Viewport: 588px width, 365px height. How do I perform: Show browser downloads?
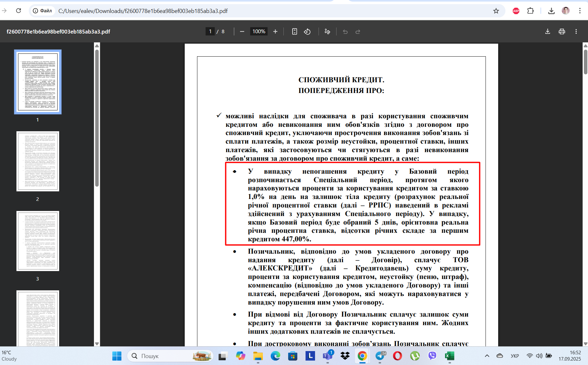(x=551, y=11)
